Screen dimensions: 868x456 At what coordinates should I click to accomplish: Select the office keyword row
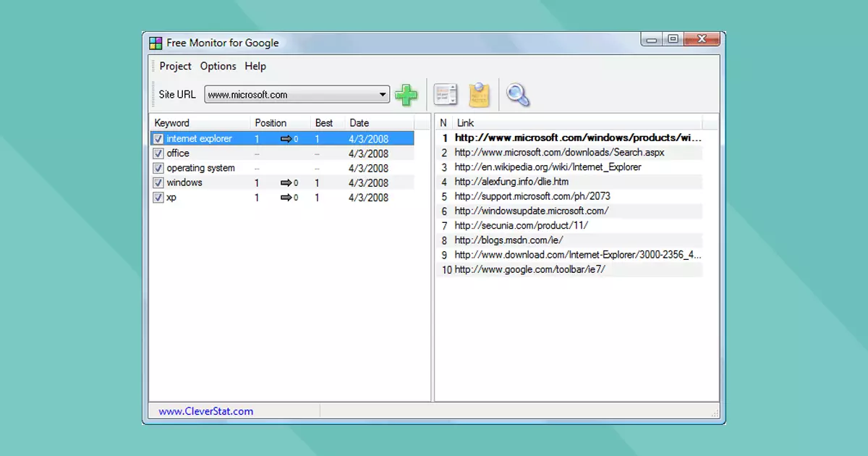(282, 153)
